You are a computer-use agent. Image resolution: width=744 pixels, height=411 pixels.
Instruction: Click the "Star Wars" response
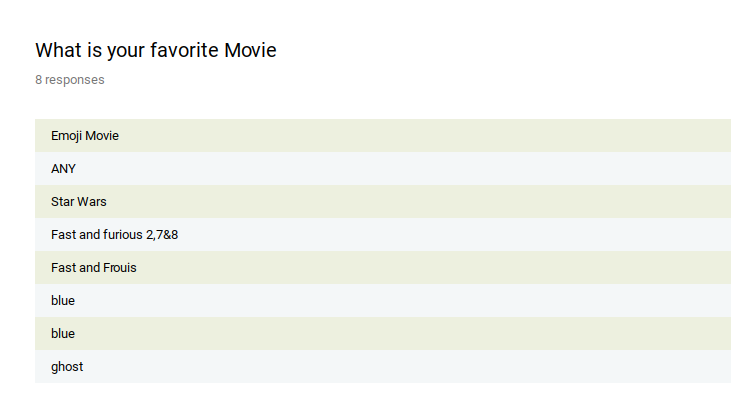tap(79, 202)
